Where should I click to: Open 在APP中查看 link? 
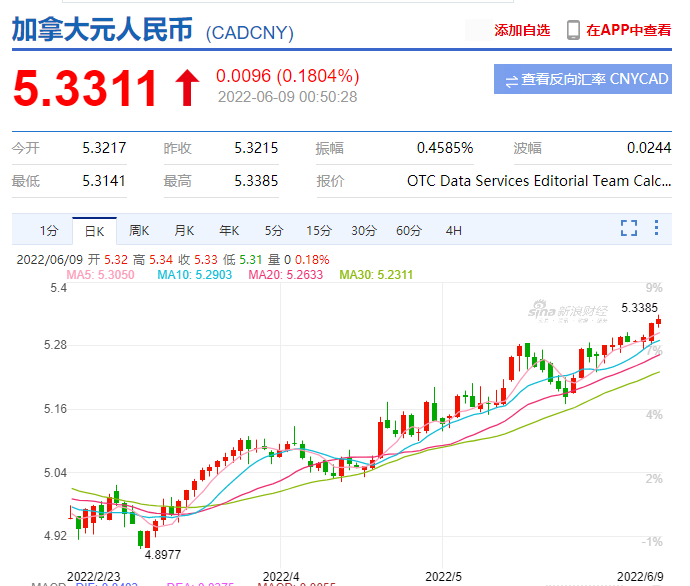(x=628, y=30)
